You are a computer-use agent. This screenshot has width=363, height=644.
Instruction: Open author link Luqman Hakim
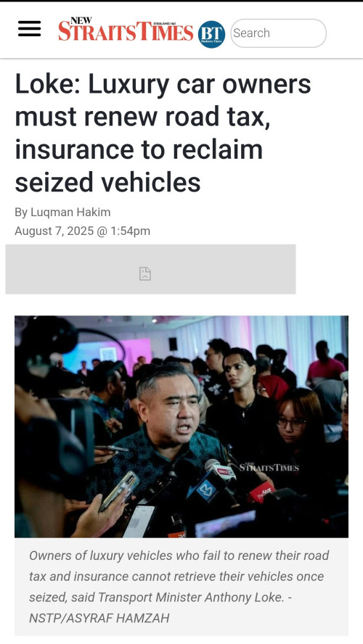[70, 212]
